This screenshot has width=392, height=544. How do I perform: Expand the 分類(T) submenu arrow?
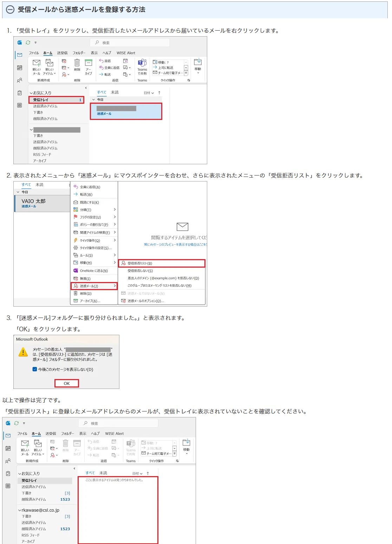tap(115, 210)
